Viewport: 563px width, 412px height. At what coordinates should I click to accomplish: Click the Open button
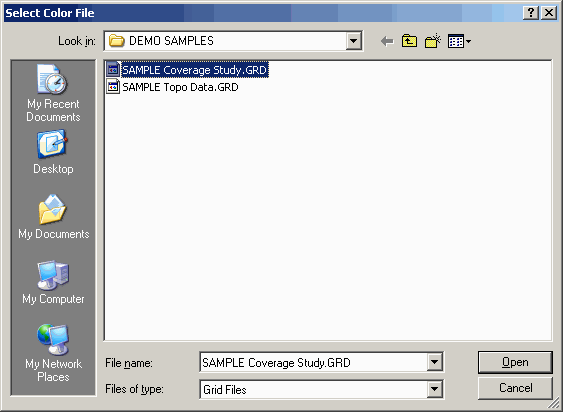point(515,362)
